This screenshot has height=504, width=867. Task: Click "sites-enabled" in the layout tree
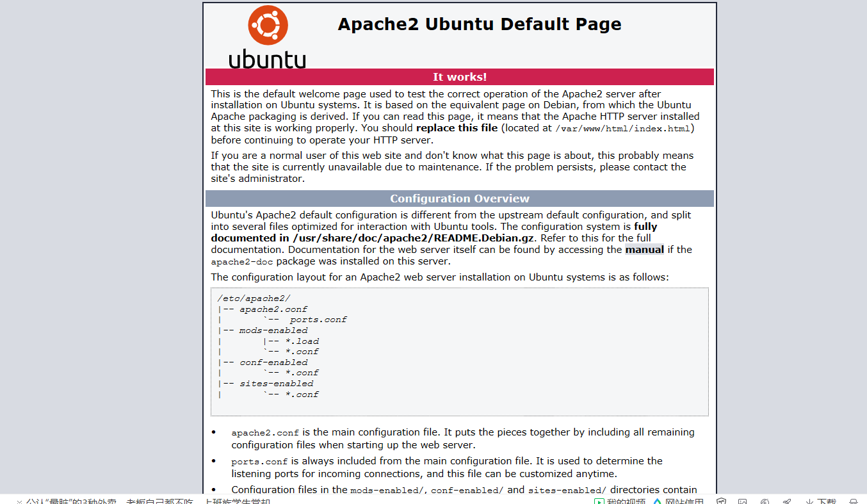click(277, 384)
